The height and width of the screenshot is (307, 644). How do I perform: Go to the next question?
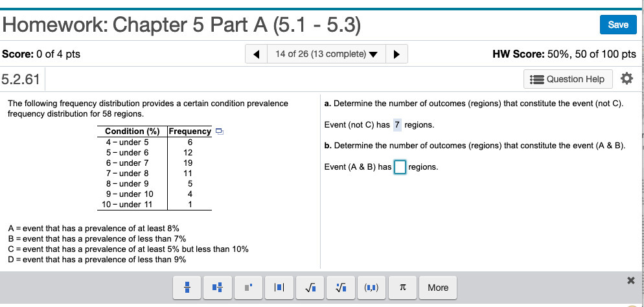396,54
